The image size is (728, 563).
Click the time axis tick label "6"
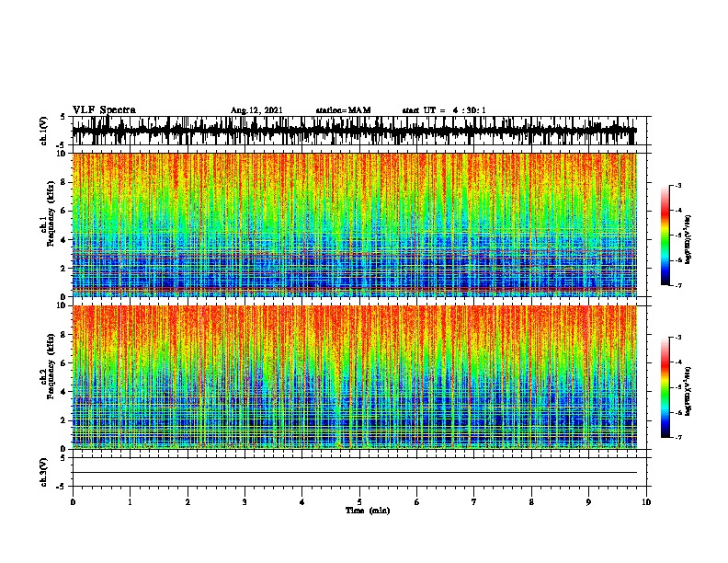[417, 502]
